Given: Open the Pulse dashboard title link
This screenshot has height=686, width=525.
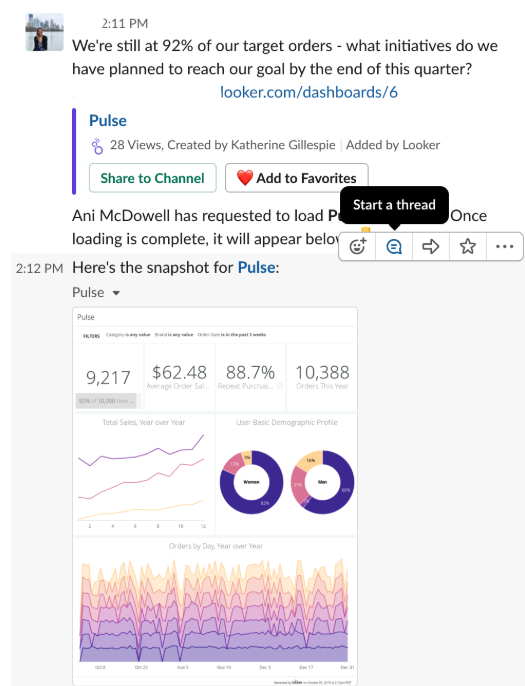Looking at the screenshot, I should pos(108,120).
